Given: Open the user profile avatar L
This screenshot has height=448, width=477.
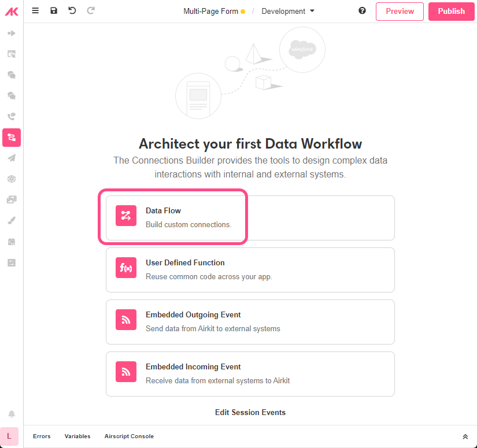Looking at the screenshot, I should tap(9, 436).
